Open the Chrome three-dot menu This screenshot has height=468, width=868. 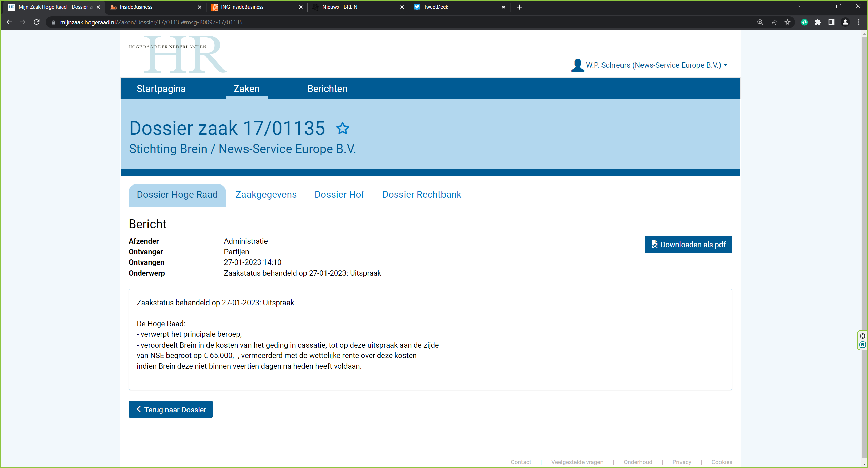(x=859, y=22)
